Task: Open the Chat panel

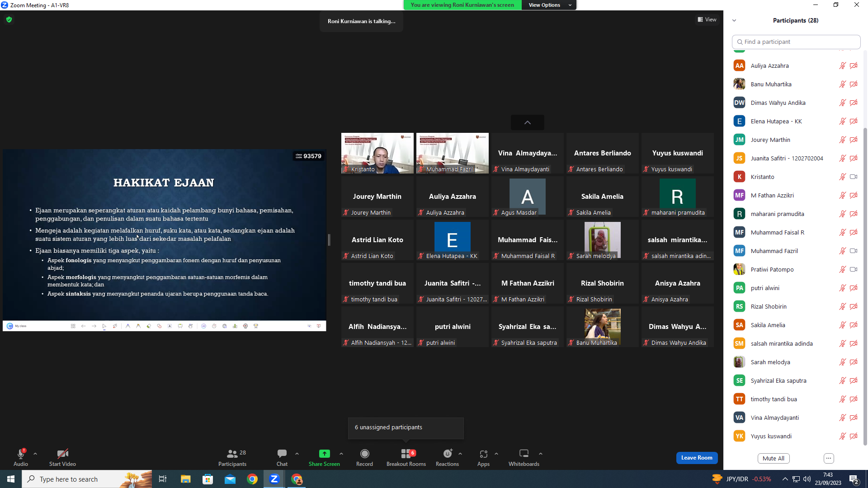Action: (282, 457)
